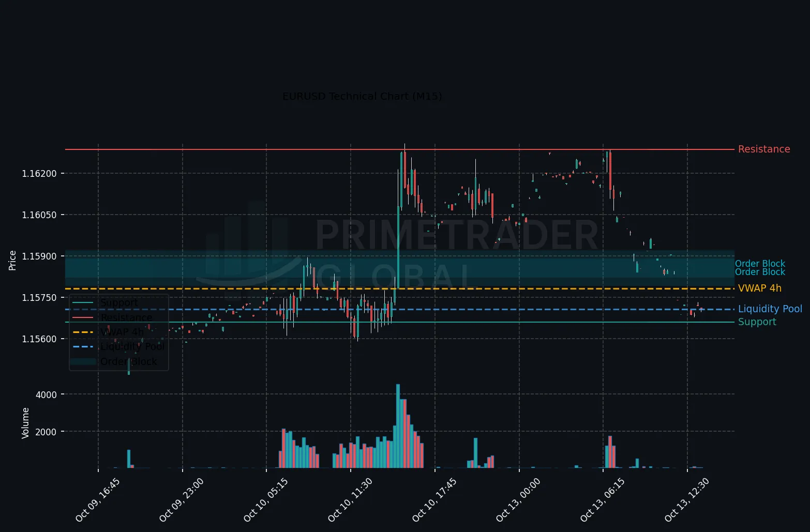Select the 2000 volume axis value
This screenshot has height=532, width=810.
point(46,432)
